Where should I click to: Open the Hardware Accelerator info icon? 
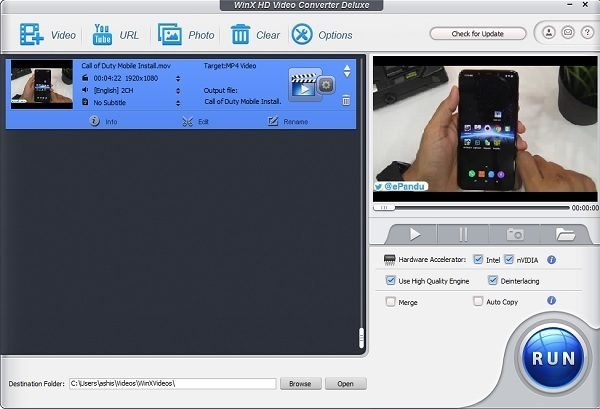coord(551,260)
